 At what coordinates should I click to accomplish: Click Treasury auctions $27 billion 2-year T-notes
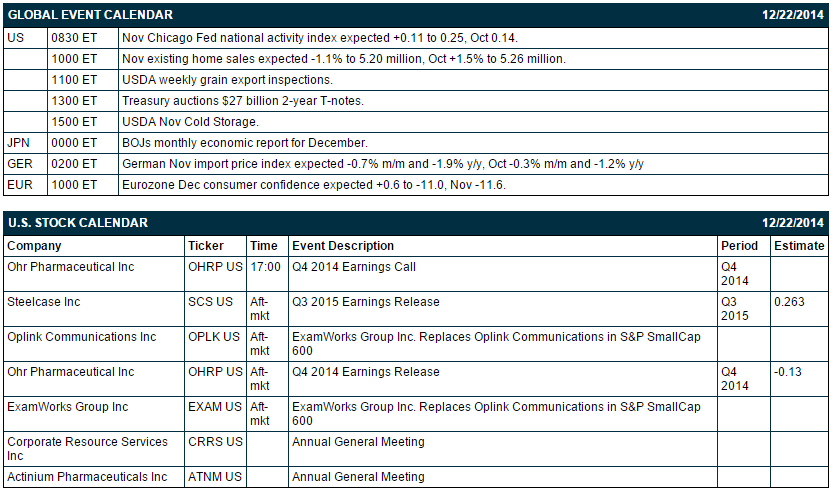243,101
